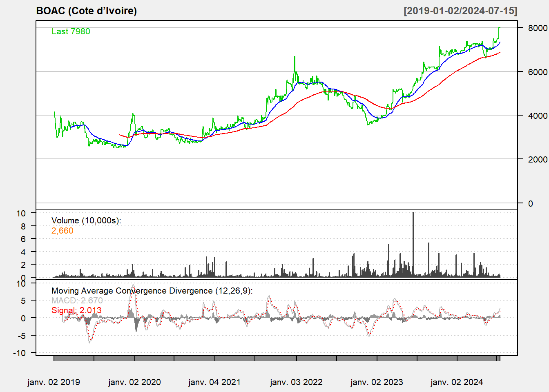Select the janv. 03 2022 date label

(x=296, y=382)
